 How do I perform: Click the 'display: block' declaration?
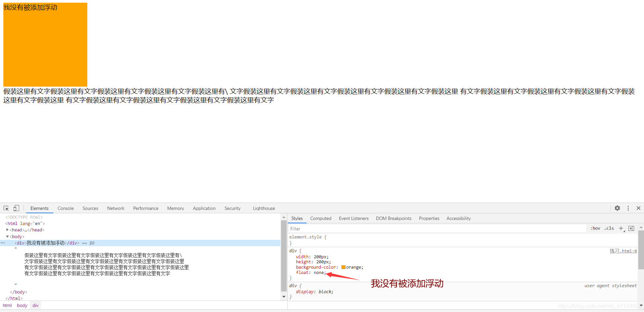point(315,292)
